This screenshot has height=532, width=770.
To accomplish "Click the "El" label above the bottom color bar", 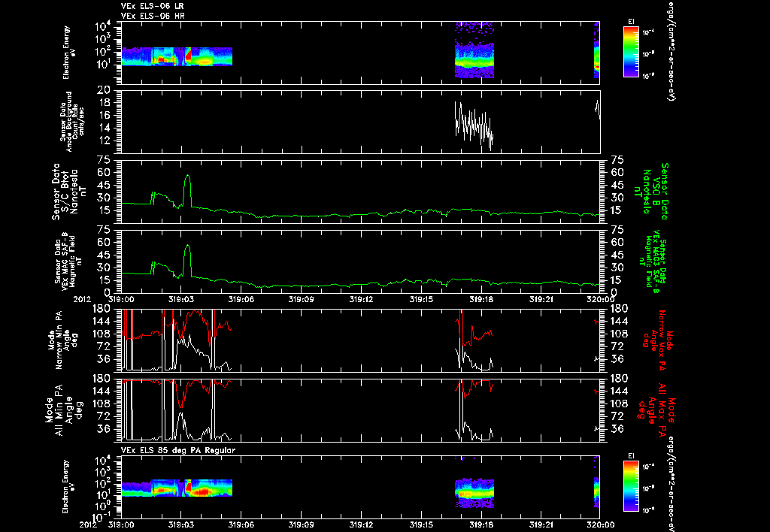I will tap(631, 456).
